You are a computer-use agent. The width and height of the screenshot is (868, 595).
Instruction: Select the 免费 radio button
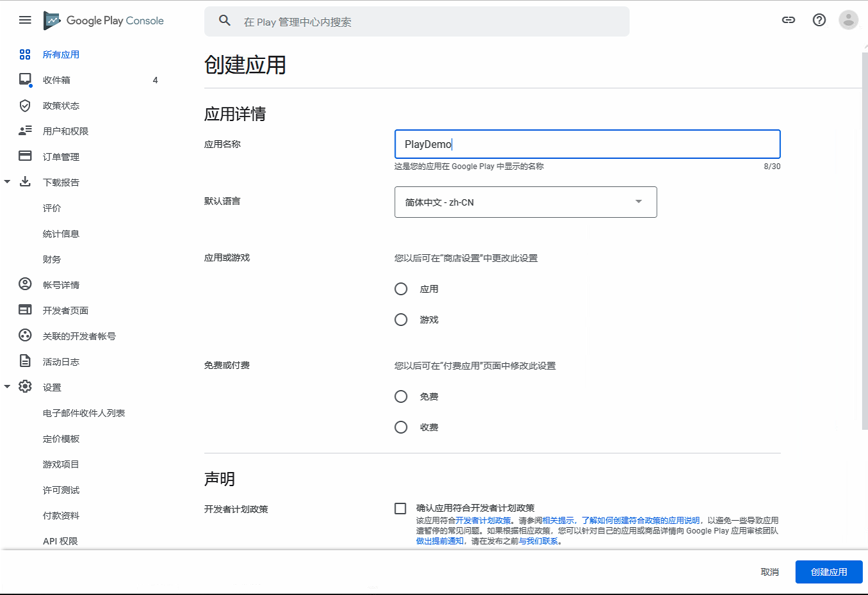pyautogui.click(x=401, y=396)
